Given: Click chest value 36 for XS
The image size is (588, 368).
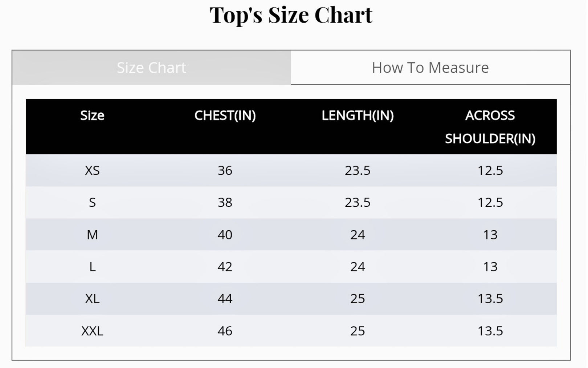Looking at the screenshot, I should 225,170.
